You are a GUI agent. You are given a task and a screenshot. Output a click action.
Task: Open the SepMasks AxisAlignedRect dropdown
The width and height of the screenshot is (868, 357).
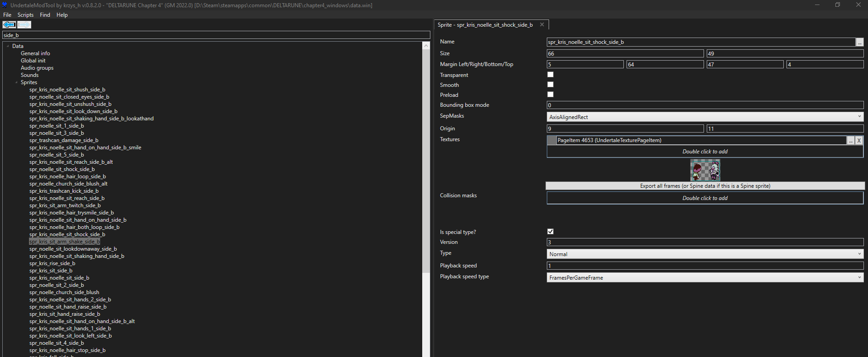coord(705,117)
